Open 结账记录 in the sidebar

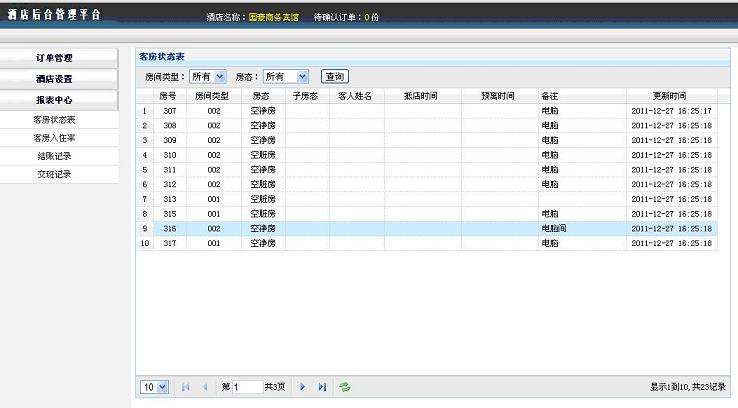pyautogui.click(x=54, y=156)
